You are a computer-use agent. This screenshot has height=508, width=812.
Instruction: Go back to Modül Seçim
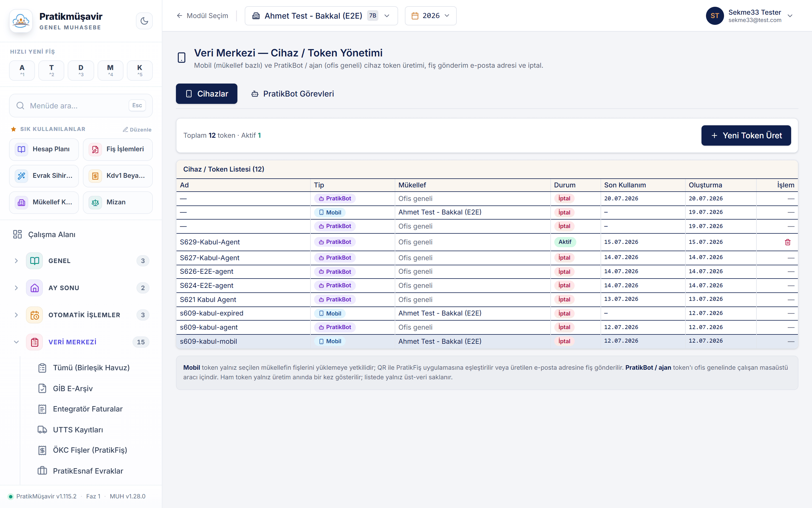(x=202, y=16)
